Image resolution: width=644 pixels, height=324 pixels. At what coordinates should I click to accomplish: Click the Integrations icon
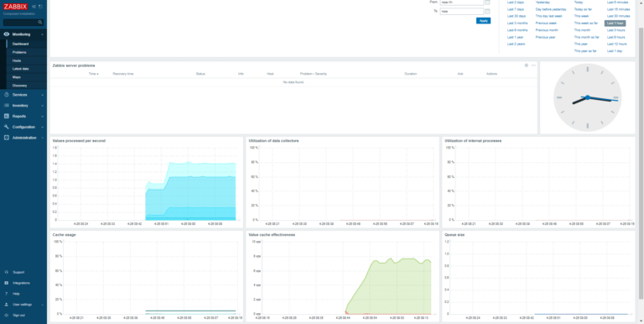6,283
